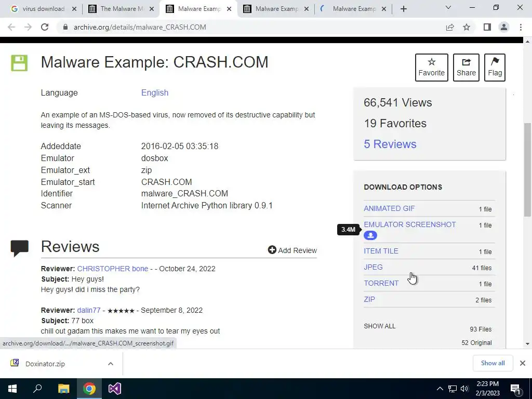The image size is (532, 399).
Task: Download the ANIMATED GIF option
Action: click(x=389, y=208)
